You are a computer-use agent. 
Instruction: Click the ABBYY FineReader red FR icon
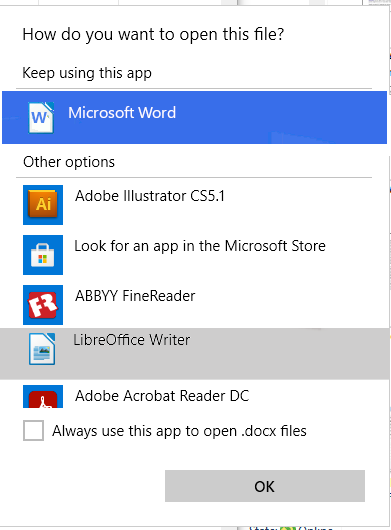43,305
